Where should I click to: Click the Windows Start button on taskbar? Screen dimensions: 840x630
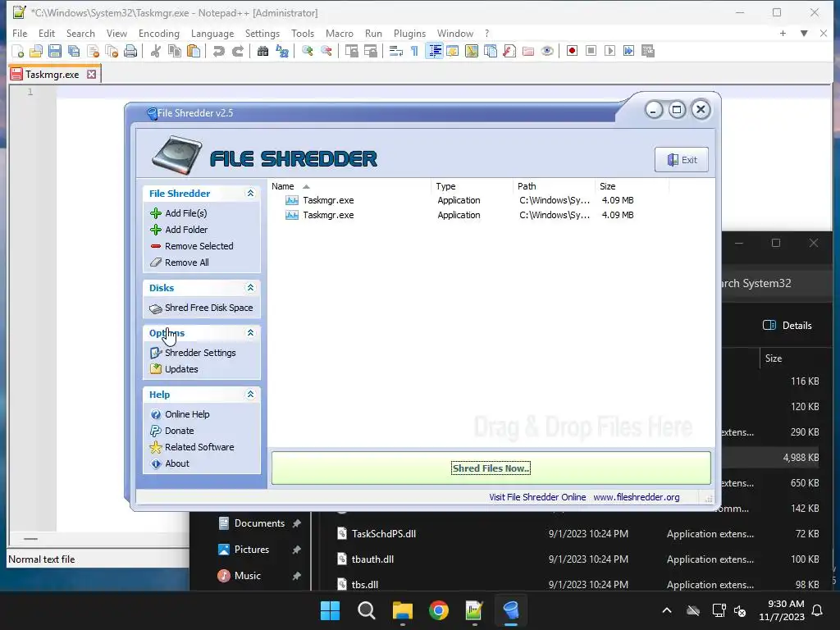pos(330,610)
